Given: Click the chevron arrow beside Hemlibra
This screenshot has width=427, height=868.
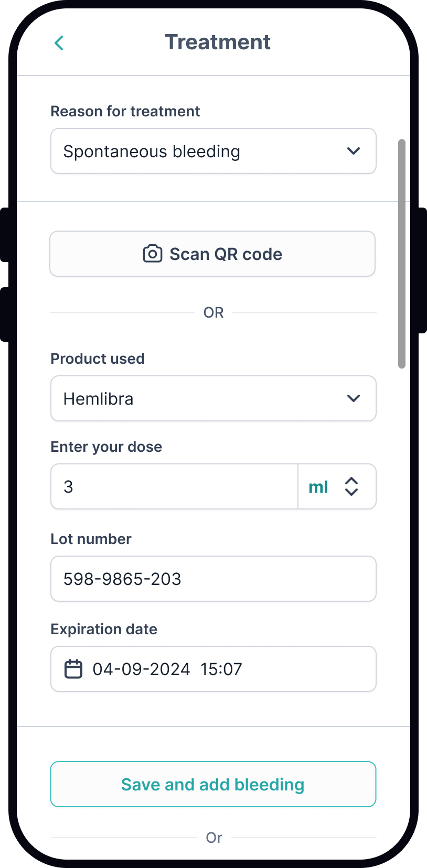Looking at the screenshot, I should (354, 398).
